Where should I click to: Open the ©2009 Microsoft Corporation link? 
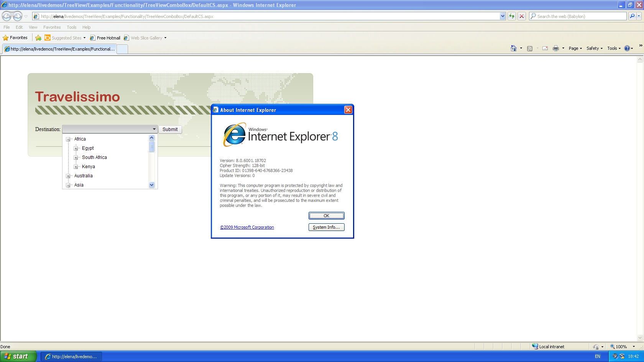247,227
